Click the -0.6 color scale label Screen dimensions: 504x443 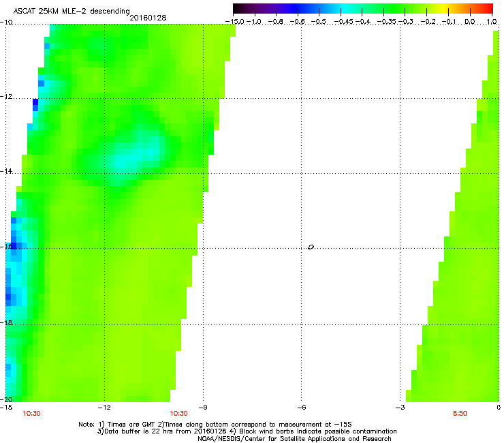(x=298, y=22)
